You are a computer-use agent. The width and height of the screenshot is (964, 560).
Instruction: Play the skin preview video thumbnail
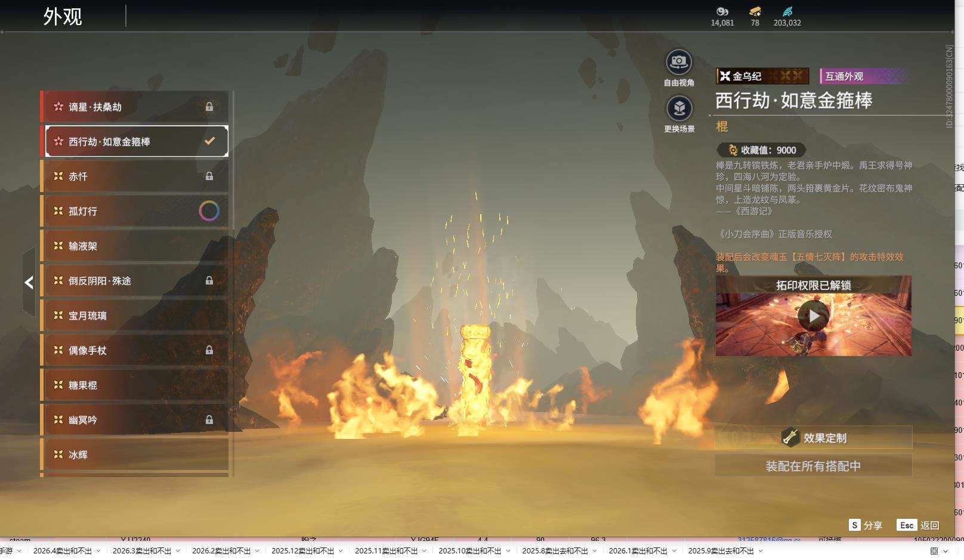[x=813, y=316]
